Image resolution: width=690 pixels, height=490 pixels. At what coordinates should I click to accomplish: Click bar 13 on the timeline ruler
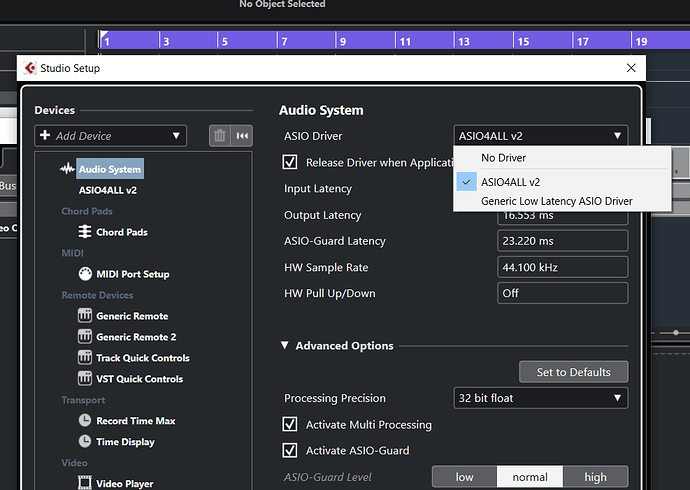pyautogui.click(x=463, y=42)
